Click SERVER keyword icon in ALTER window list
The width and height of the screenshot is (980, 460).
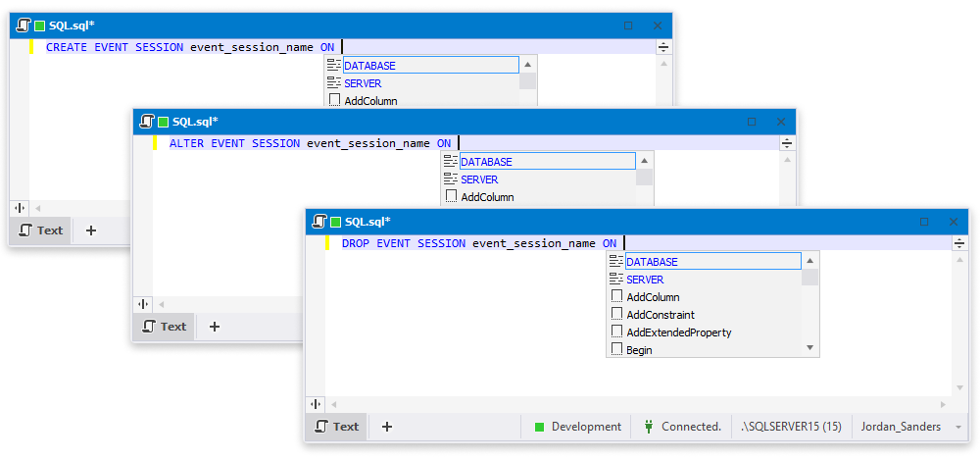tap(451, 179)
